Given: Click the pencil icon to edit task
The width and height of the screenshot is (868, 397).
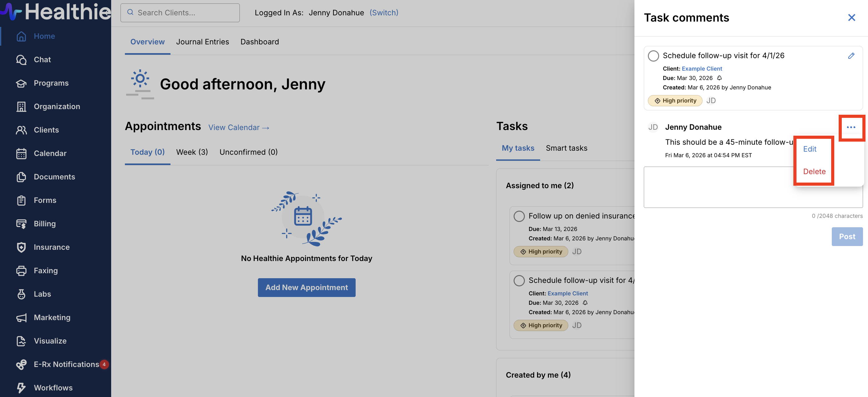Looking at the screenshot, I should pos(851,56).
